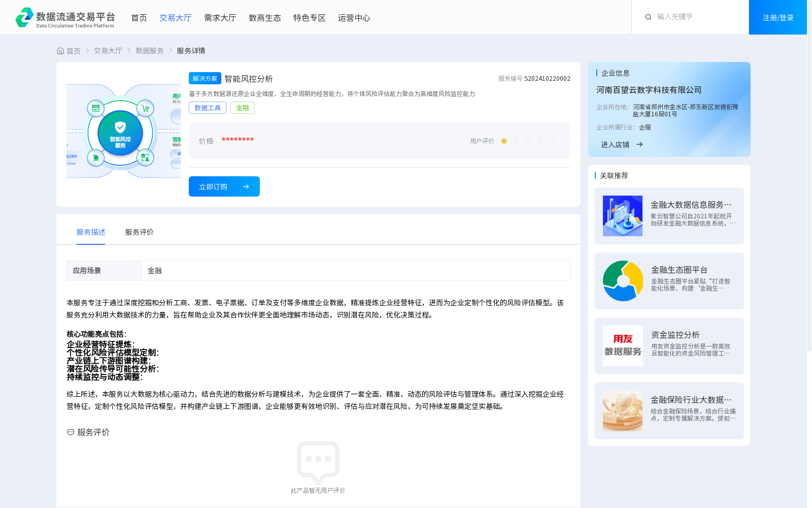Screen dimensions: 812x508
Task: Click the 应用场景 table cell
Action: (x=104, y=271)
